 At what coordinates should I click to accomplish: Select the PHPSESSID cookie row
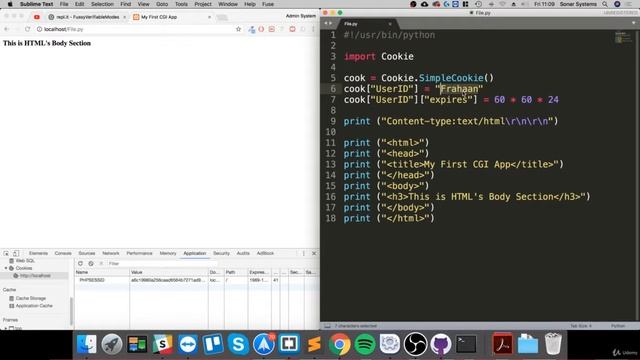196,280
